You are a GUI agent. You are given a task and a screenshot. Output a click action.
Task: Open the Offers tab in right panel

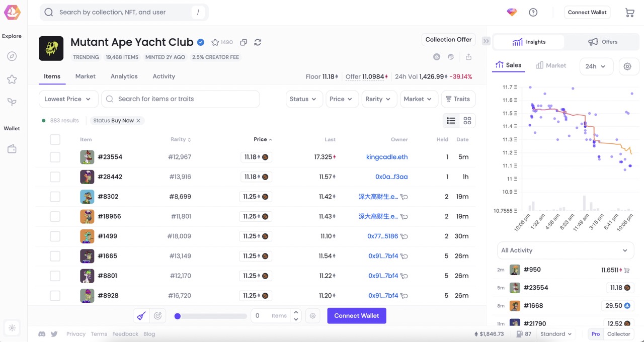tap(603, 42)
